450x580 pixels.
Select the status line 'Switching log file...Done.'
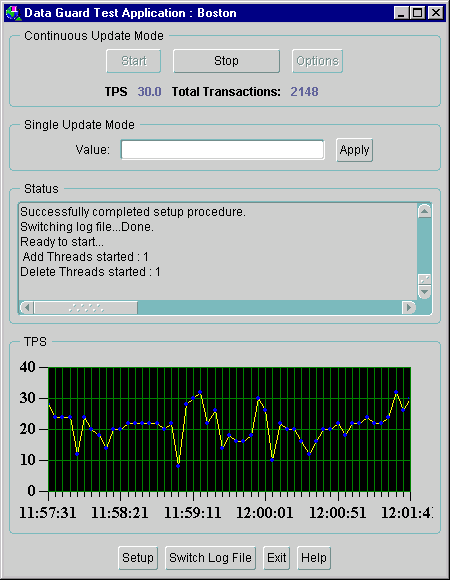(x=87, y=227)
